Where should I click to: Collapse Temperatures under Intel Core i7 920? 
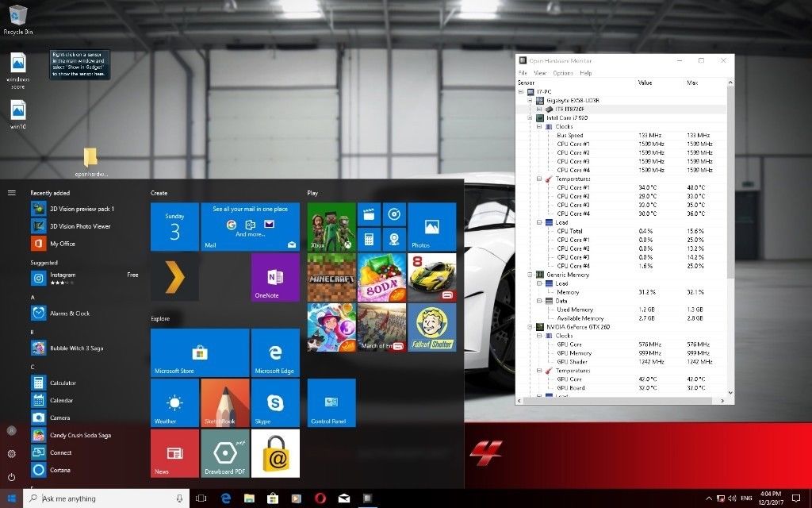click(x=538, y=179)
